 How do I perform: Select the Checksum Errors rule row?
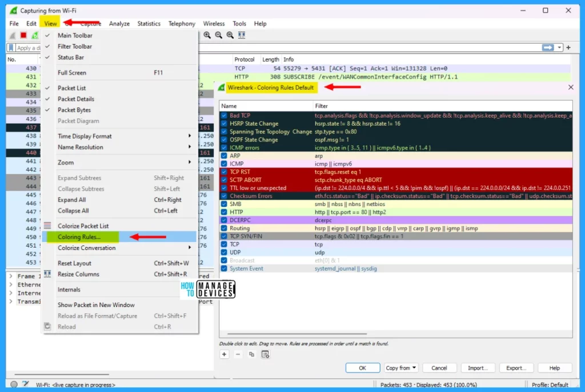(x=396, y=196)
